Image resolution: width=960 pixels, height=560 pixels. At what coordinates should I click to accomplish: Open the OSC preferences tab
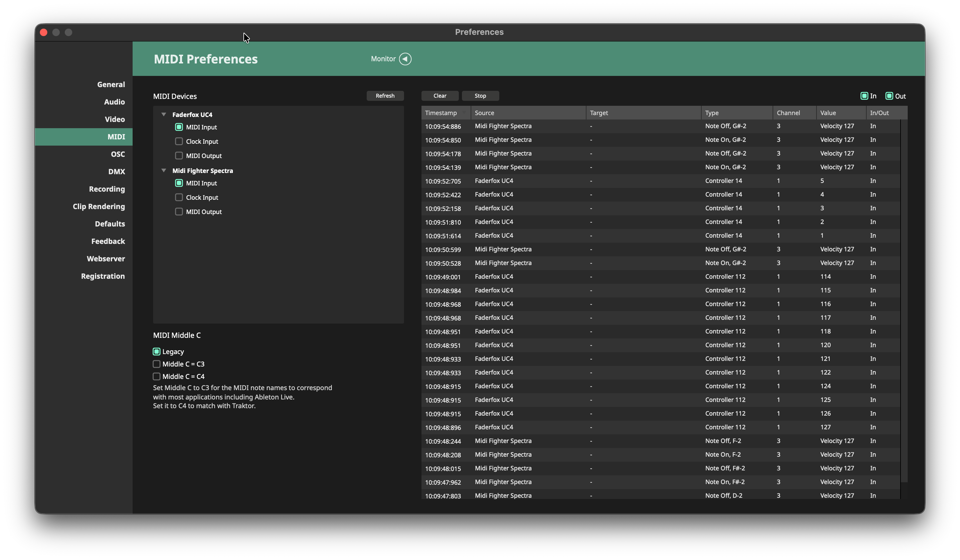[x=118, y=154]
